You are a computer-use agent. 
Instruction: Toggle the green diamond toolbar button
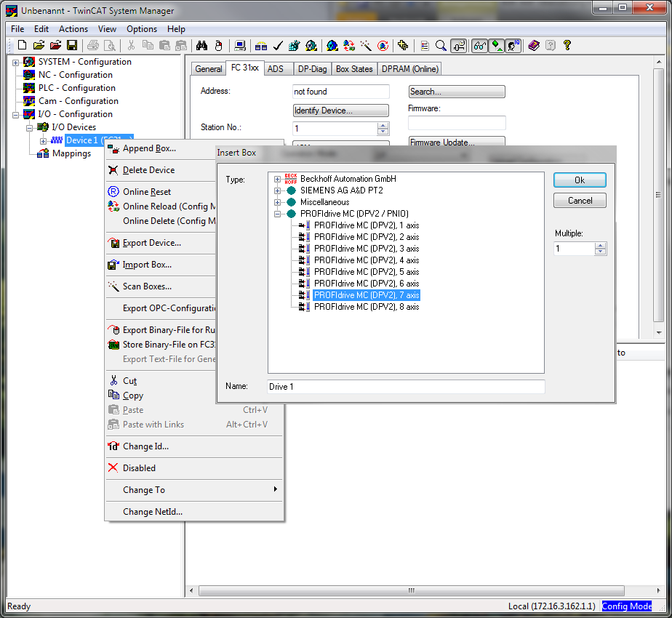click(x=496, y=45)
